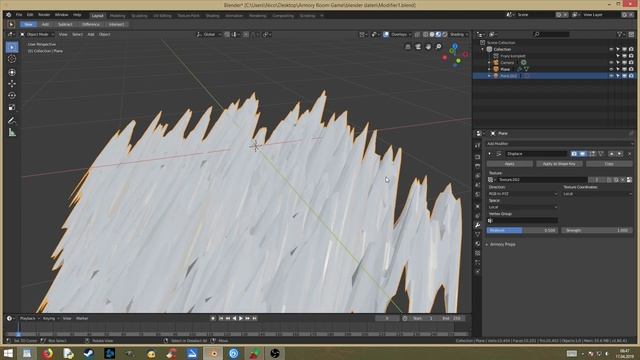640x360 pixels.
Task: Open the Object properties square tab icon
Action: click(478, 206)
